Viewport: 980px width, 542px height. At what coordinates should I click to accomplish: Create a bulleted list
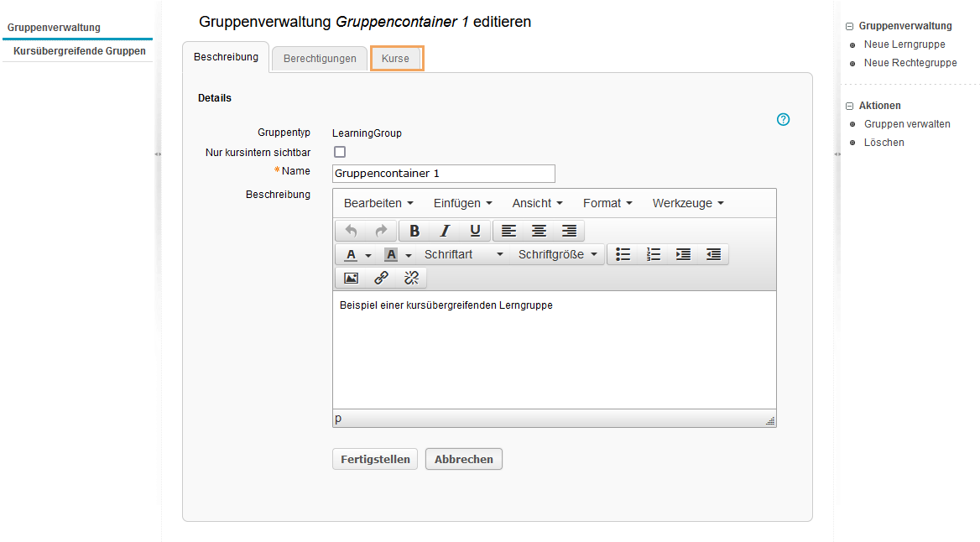623,254
